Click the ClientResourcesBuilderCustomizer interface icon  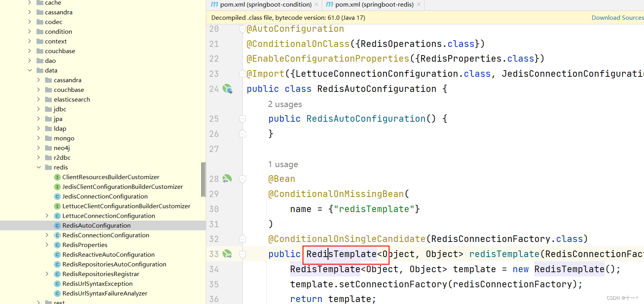[57, 177]
